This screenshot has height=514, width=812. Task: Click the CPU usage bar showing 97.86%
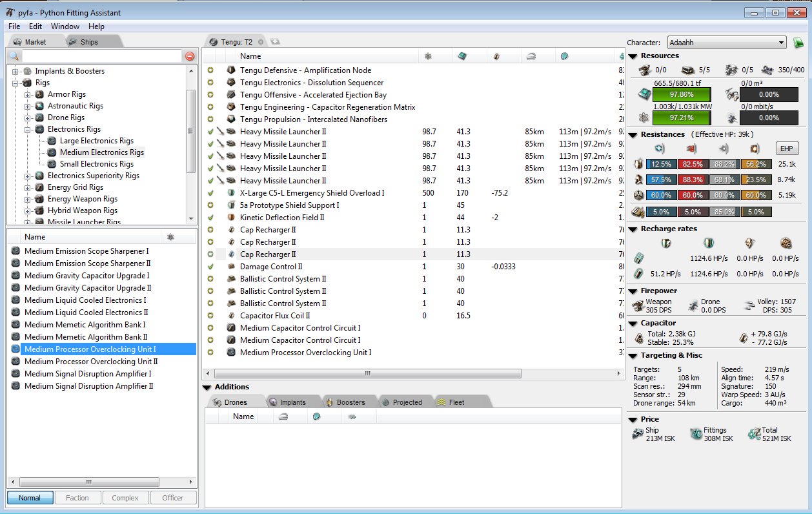(682, 94)
